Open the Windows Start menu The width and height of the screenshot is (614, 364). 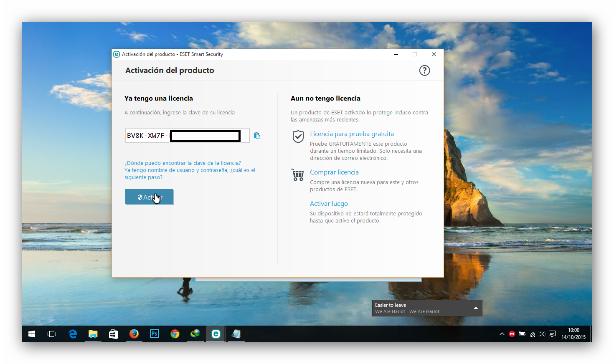[32, 334]
